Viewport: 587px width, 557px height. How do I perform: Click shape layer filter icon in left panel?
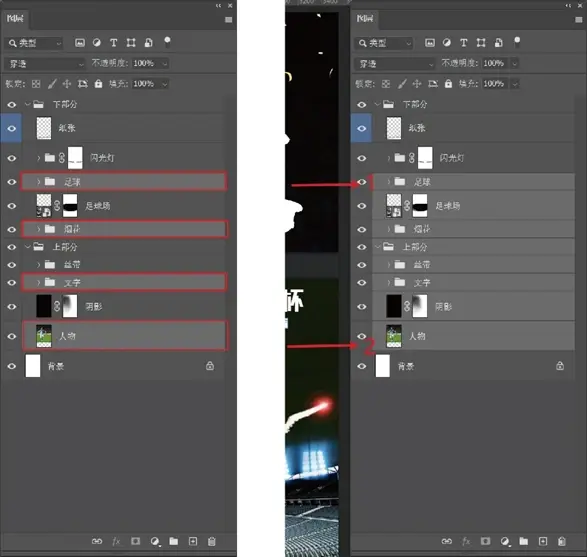click(131, 43)
